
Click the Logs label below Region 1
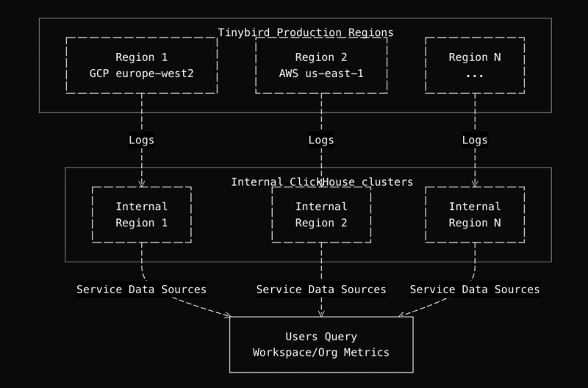point(141,140)
